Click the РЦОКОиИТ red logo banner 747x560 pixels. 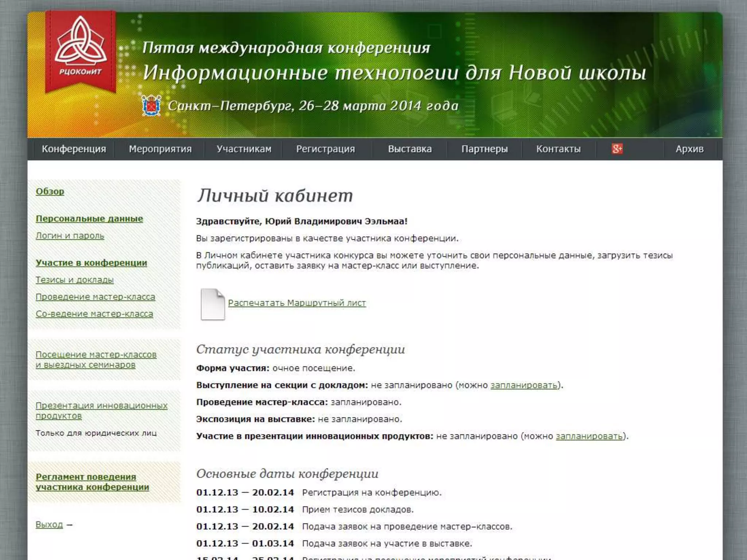(x=81, y=51)
